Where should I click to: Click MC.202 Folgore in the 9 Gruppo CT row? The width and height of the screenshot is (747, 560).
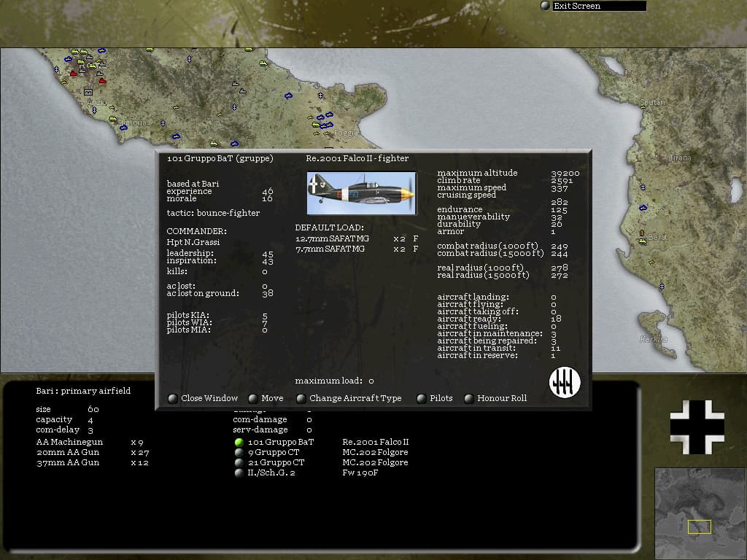pos(376,452)
